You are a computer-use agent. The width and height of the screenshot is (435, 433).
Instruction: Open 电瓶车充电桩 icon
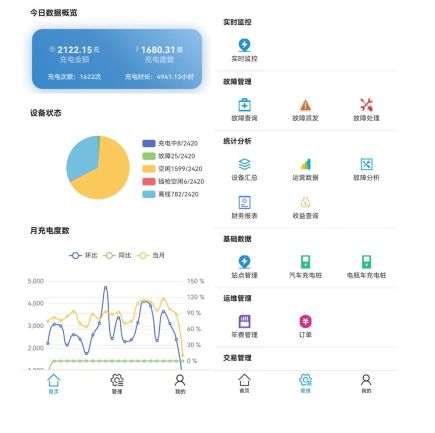pyautogui.click(x=366, y=262)
